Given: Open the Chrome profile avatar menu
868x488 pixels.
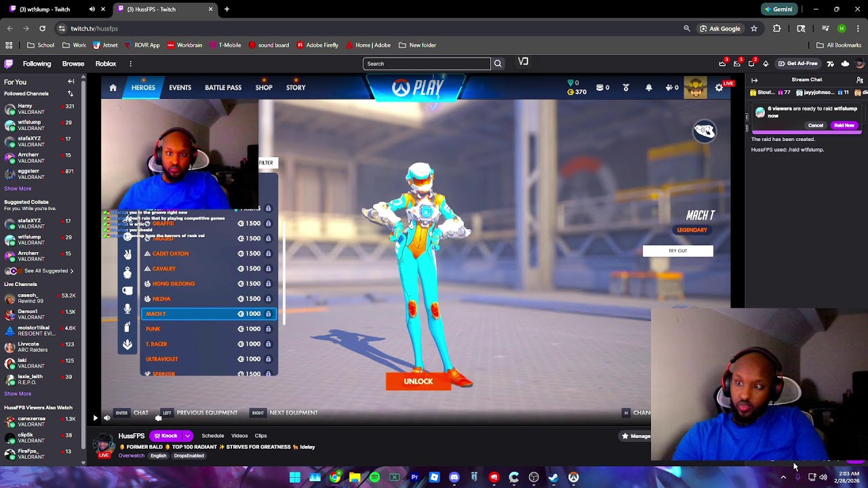Looking at the screenshot, I should pyautogui.click(x=842, y=28).
